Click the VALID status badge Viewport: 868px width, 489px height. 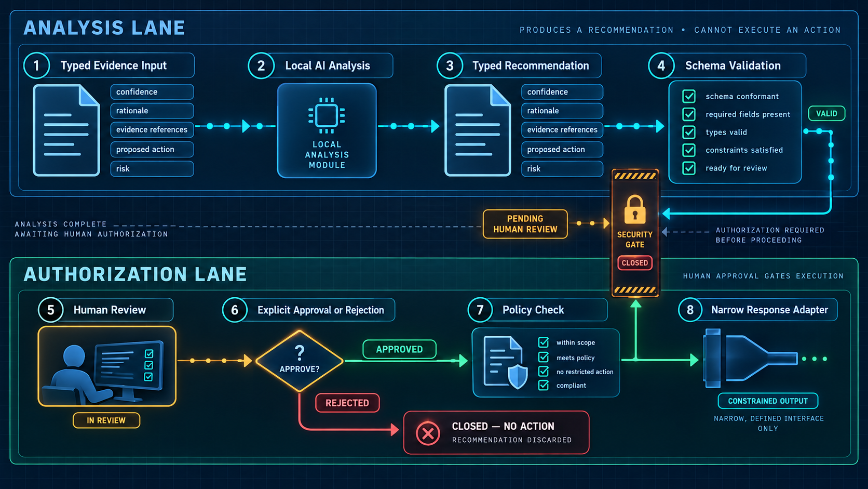(x=826, y=113)
